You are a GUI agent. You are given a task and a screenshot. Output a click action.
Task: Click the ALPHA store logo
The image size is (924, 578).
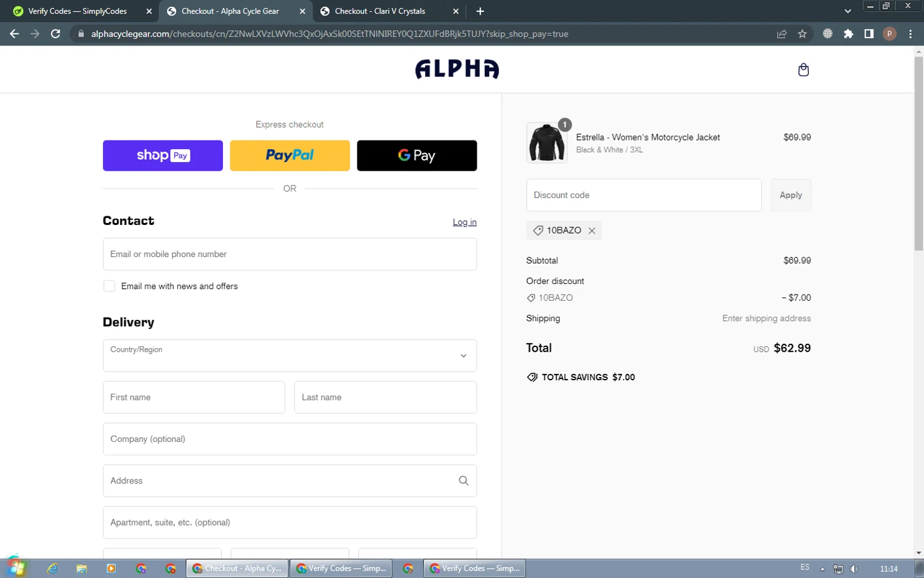click(x=457, y=69)
